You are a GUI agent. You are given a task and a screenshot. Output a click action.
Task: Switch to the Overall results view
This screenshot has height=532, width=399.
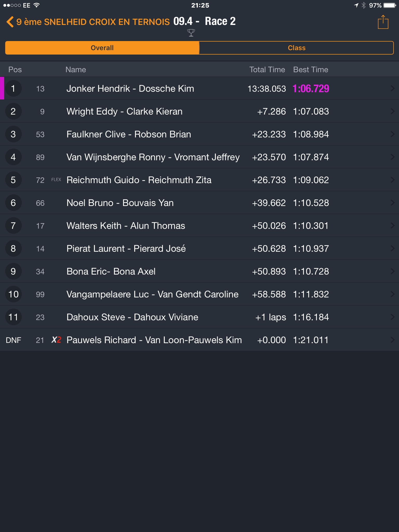tap(102, 48)
